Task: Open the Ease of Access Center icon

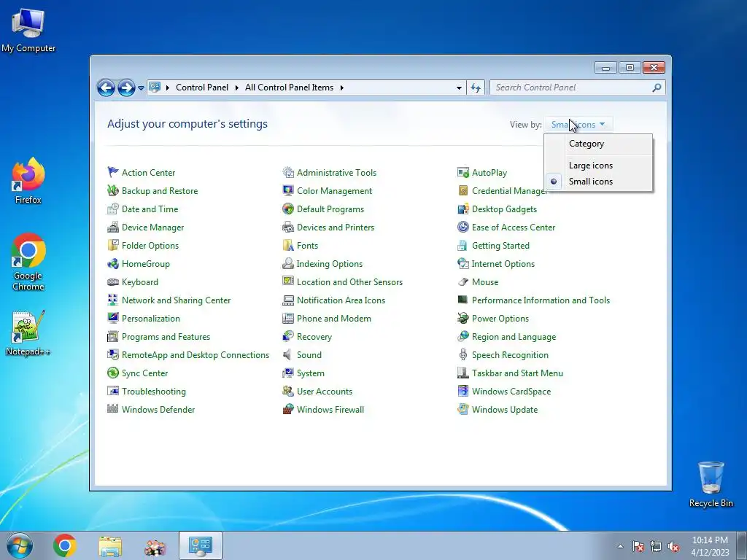Action: [463, 227]
